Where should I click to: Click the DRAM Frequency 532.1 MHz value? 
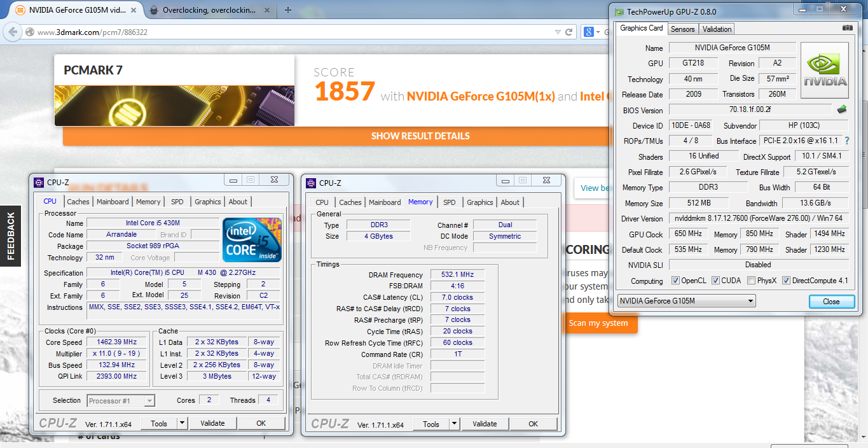[457, 275]
